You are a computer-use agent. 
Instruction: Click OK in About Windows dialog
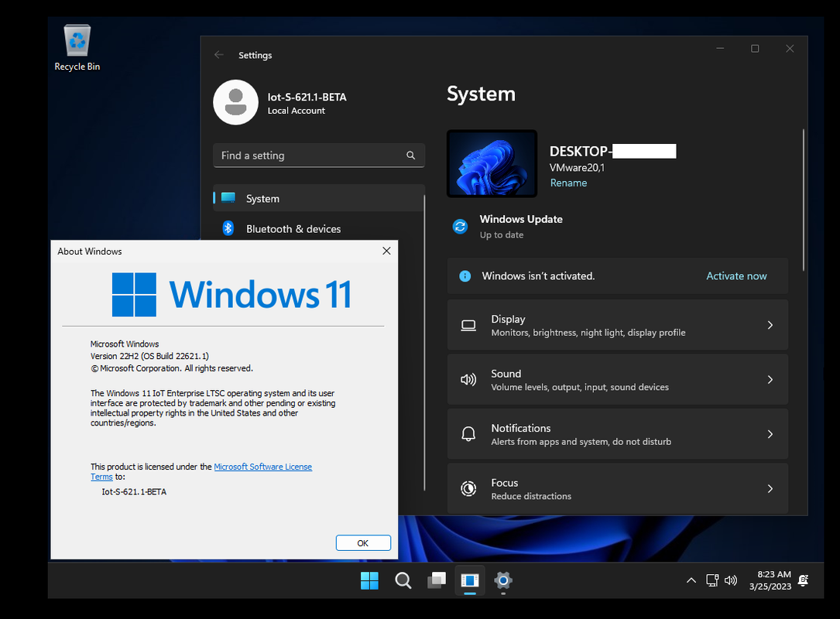pos(363,542)
